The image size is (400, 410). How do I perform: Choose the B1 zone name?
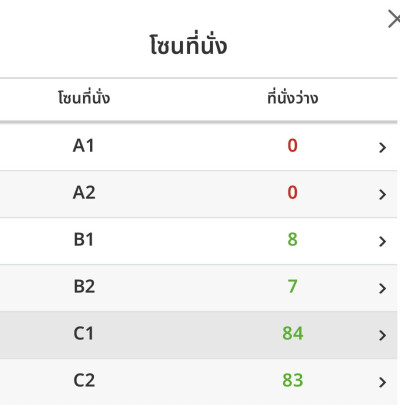[x=84, y=240]
